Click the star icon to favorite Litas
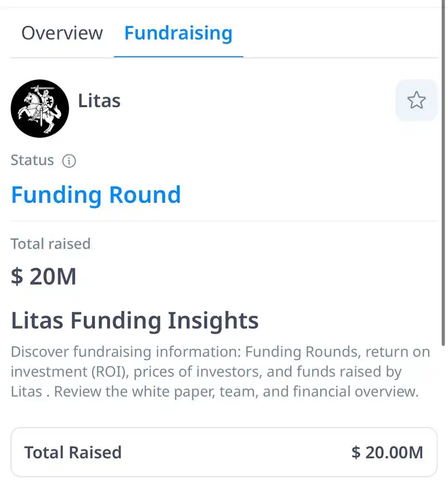The height and width of the screenshot is (503, 448). click(x=416, y=101)
